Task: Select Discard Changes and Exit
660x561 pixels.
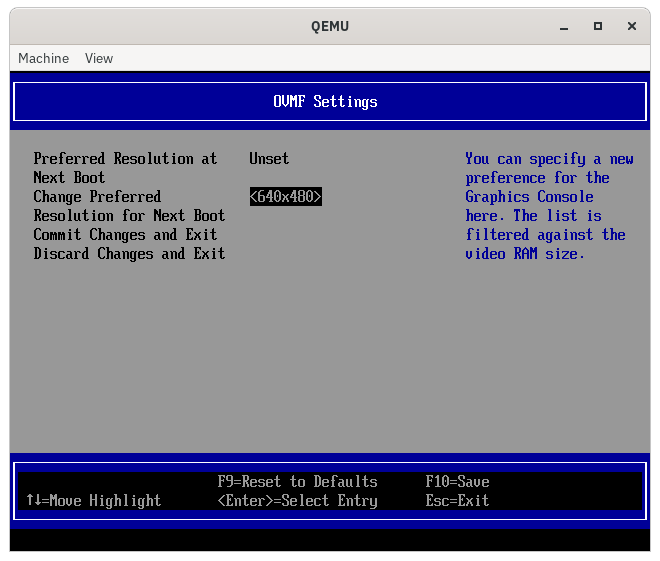Action: click(x=129, y=253)
